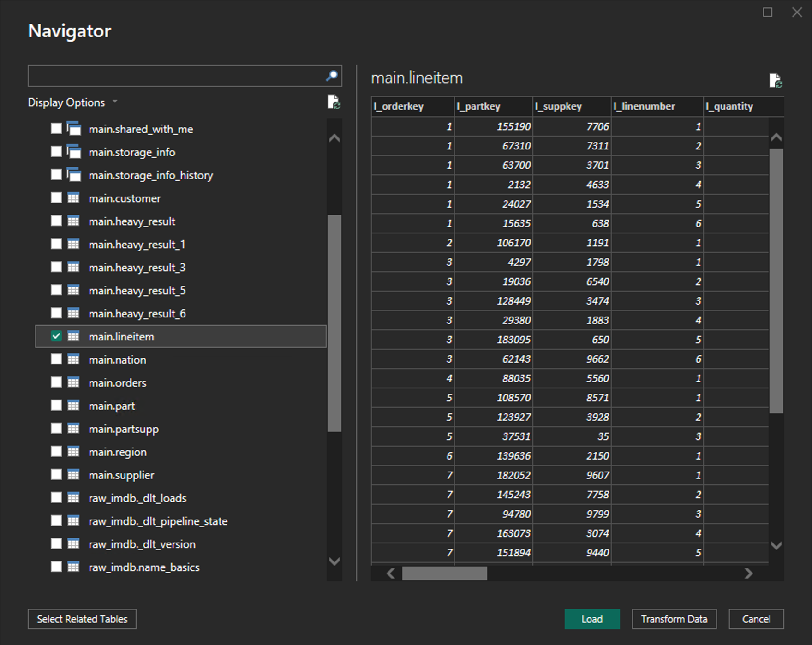This screenshot has width=812, height=645.
Task: Click the view icon for main.shared_with_me
Action: point(74,129)
